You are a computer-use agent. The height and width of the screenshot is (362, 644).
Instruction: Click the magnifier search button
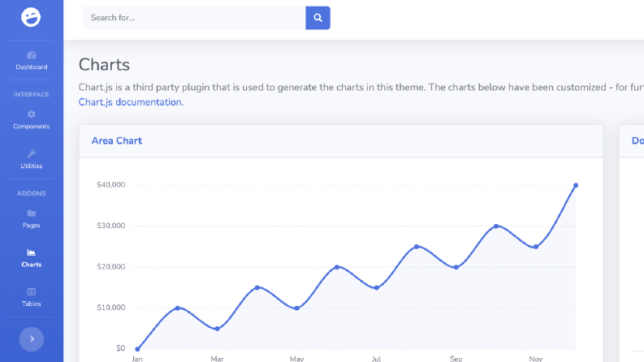[x=318, y=18]
